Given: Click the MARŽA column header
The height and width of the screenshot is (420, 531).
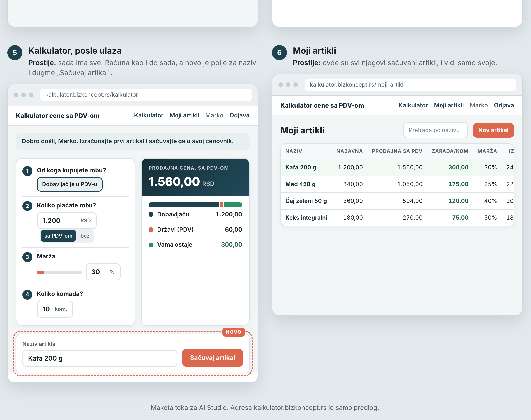Looking at the screenshot, I should [487, 151].
